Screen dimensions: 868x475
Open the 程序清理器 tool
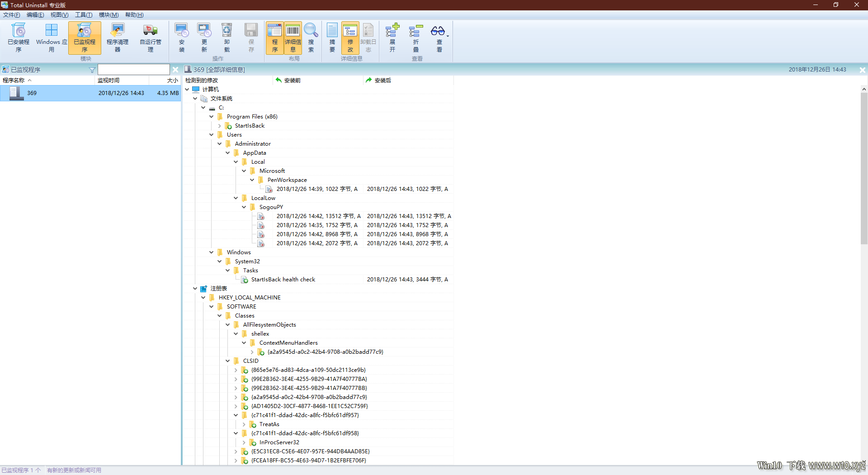click(118, 38)
